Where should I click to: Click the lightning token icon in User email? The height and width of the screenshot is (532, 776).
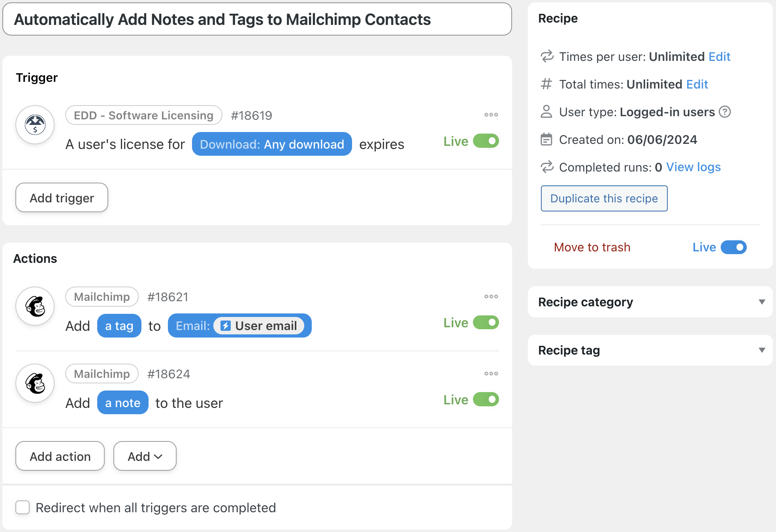pos(226,326)
